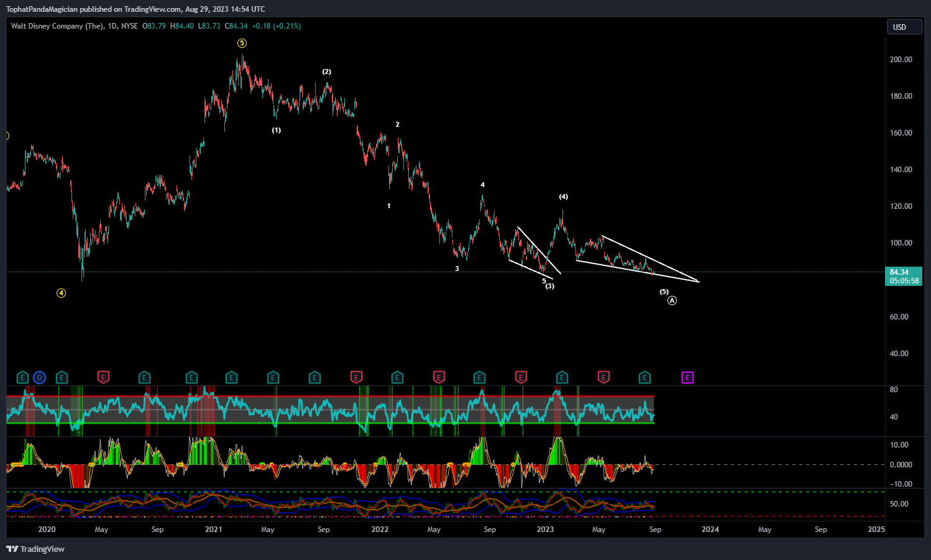Click the (2) wave label

pyautogui.click(x=326, y=71)
